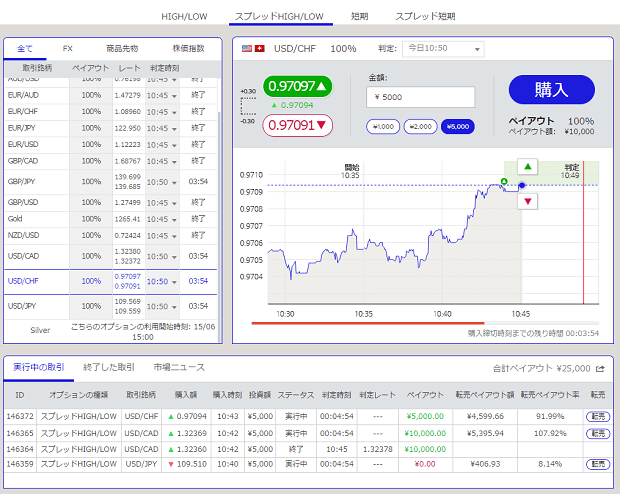Click 転売 button for trade 146372
This screenshot has width=620, height=494.
[598, 416]
